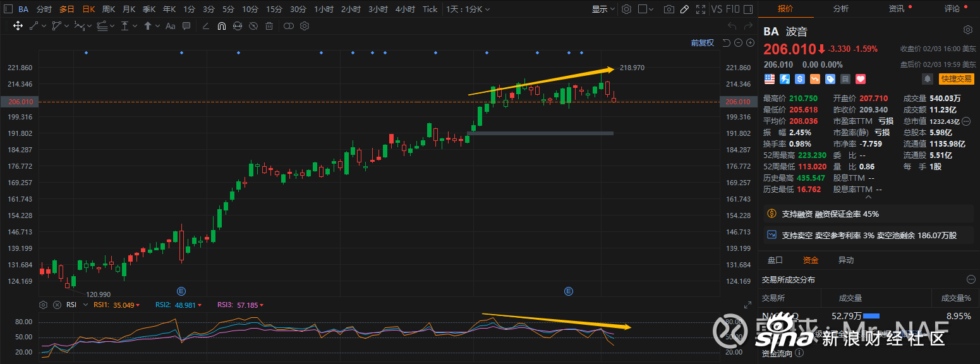Expand the channel tool dropdown arrow

[x=112, y=26]
